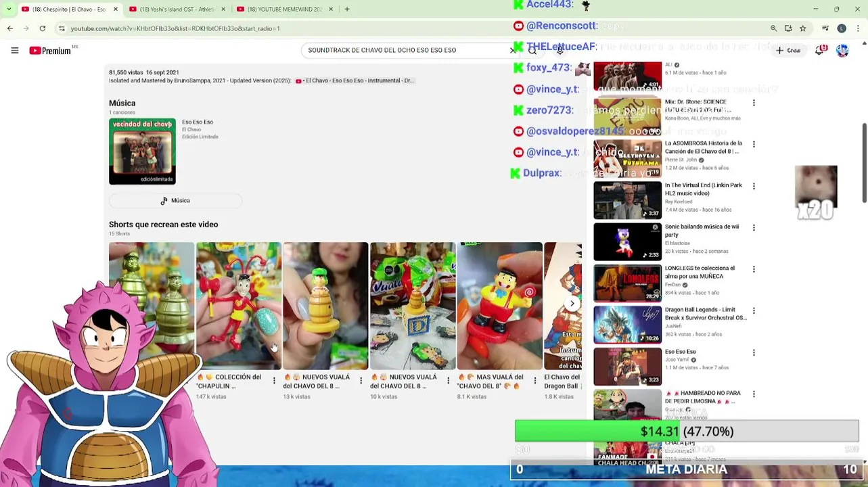
Task: Click the '81,550 vistas 16 sept 2021' text
Action: 144,72
